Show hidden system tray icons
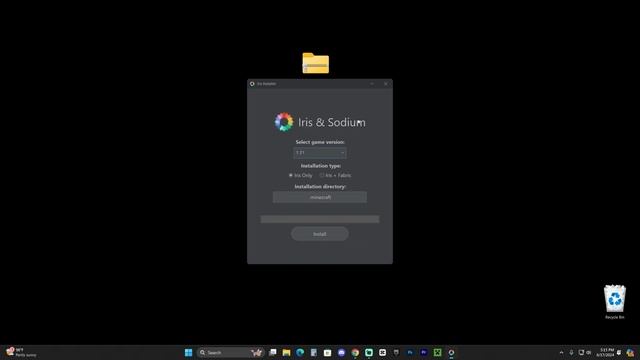The width and height of the screenshot is (640, 360). click(561, 353)
